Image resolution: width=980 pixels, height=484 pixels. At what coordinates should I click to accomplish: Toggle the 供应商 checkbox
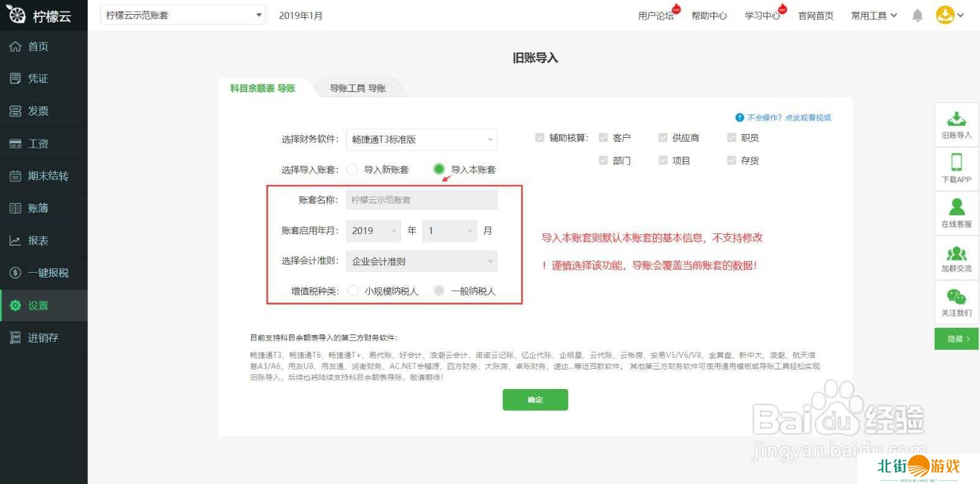[x=663, y=138]
